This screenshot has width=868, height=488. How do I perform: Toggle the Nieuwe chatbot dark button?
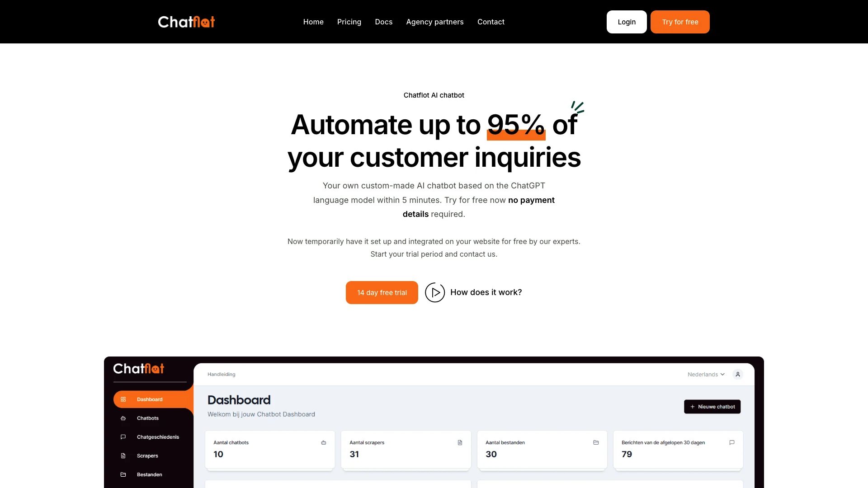click(712, 406)
